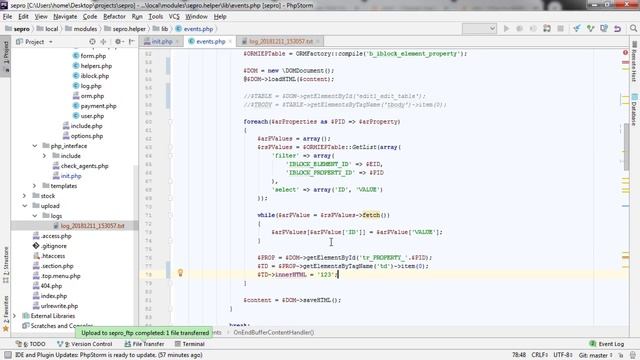Click the VCS Commit checkmark icon

point(590,29)
